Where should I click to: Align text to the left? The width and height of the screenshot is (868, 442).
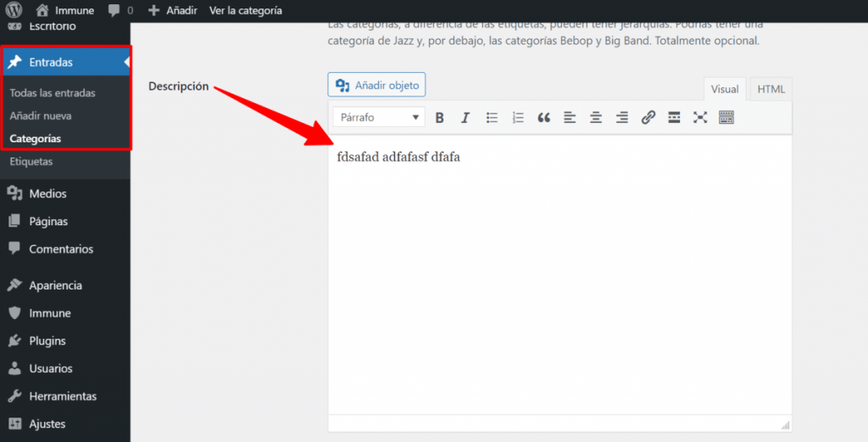coord(570,118)
